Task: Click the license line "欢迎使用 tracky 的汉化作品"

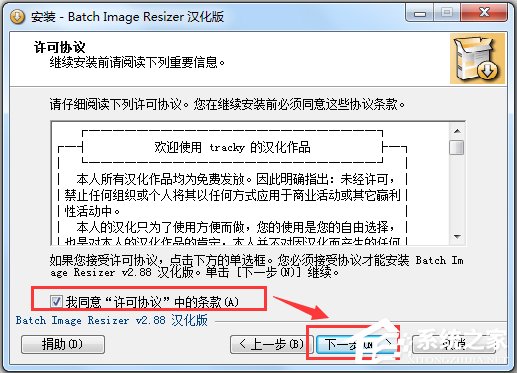Action: pos(232,147)
